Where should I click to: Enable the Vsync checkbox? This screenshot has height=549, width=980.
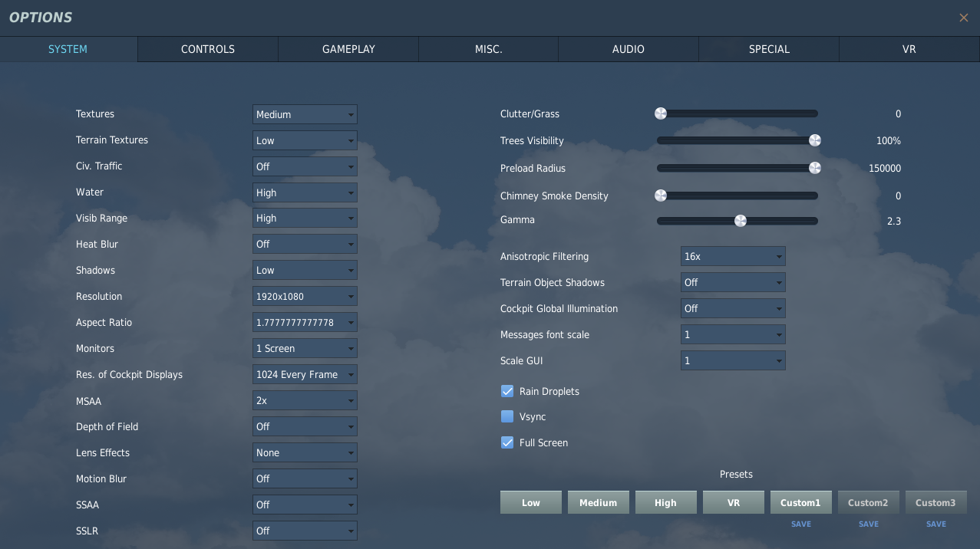[x=507, y=416]
